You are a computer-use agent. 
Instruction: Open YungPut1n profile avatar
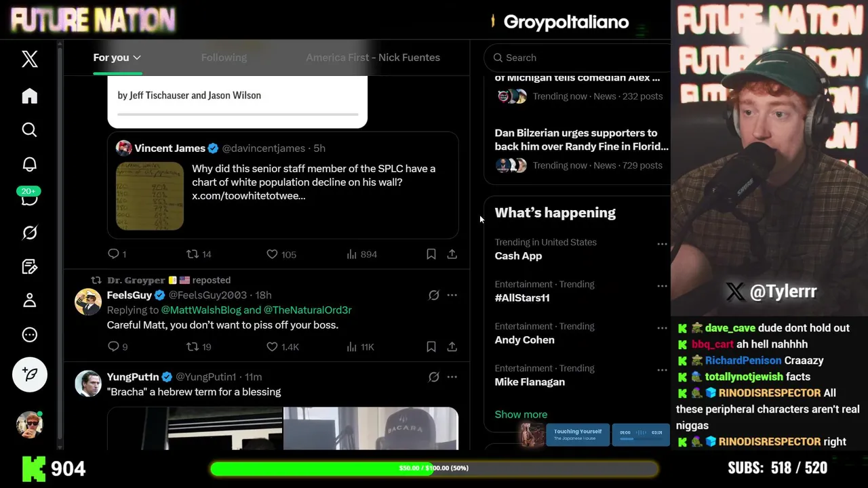88,383
